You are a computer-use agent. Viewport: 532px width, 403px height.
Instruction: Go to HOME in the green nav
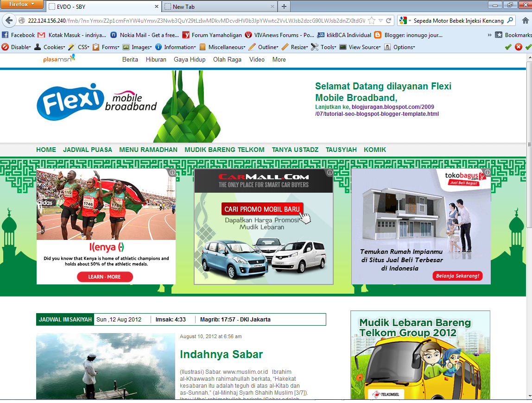coord(46,150)
